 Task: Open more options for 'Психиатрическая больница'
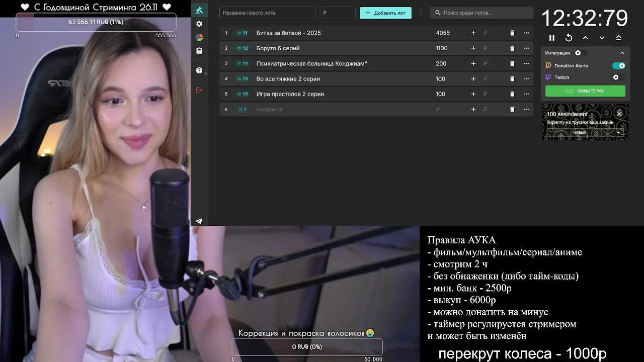tap(526, 63)
